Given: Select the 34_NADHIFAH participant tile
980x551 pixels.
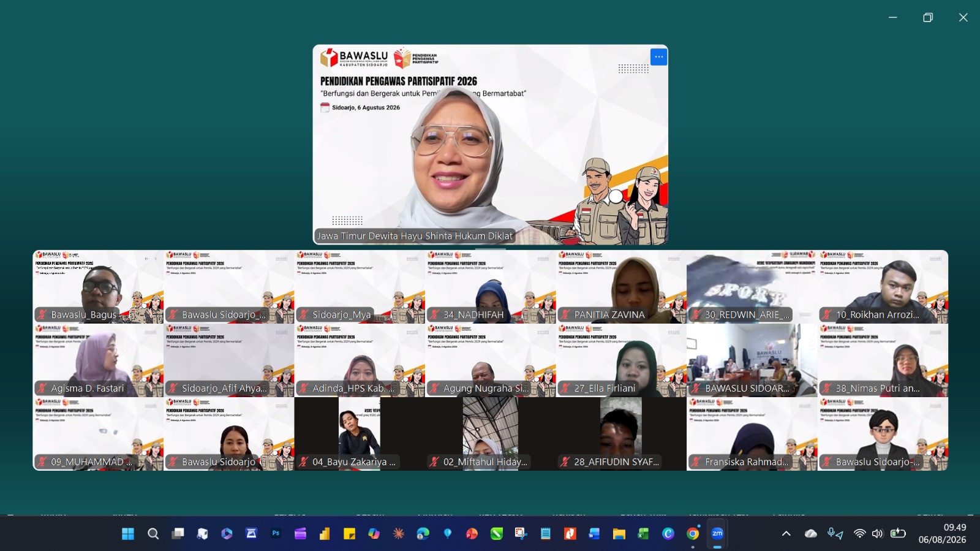Looking at the screenshot, I should 491,287.
